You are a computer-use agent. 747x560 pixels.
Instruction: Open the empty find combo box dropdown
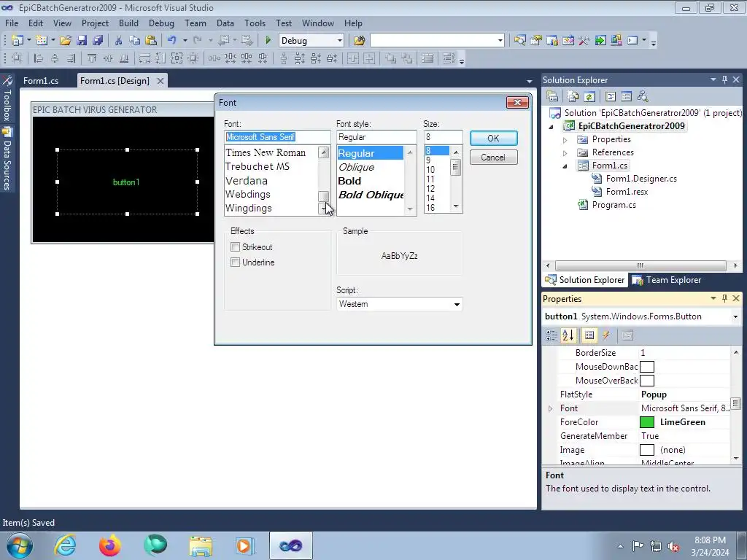click(500, 41)
